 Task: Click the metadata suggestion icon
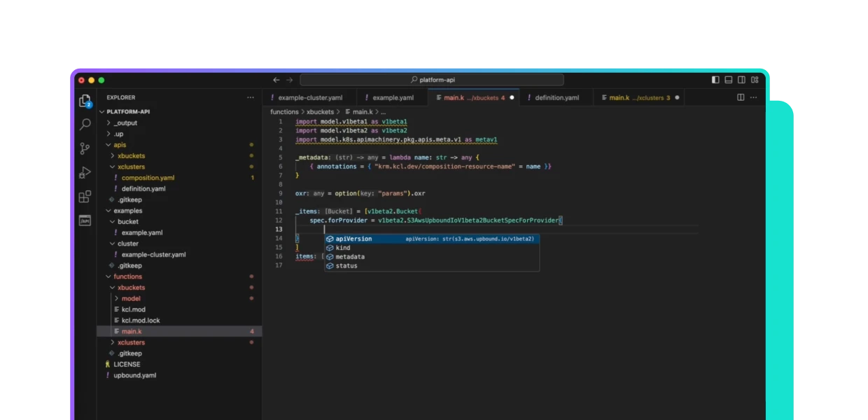click(330, 257)
